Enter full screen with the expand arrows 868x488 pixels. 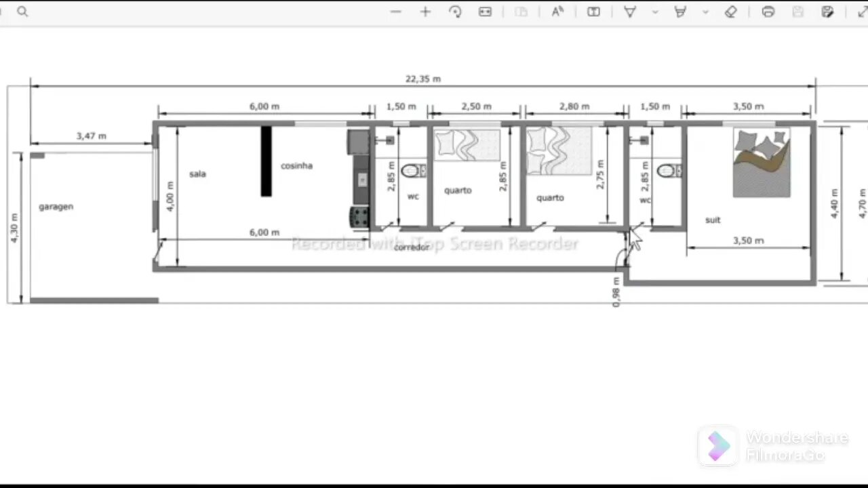click(x=860, y=12)
